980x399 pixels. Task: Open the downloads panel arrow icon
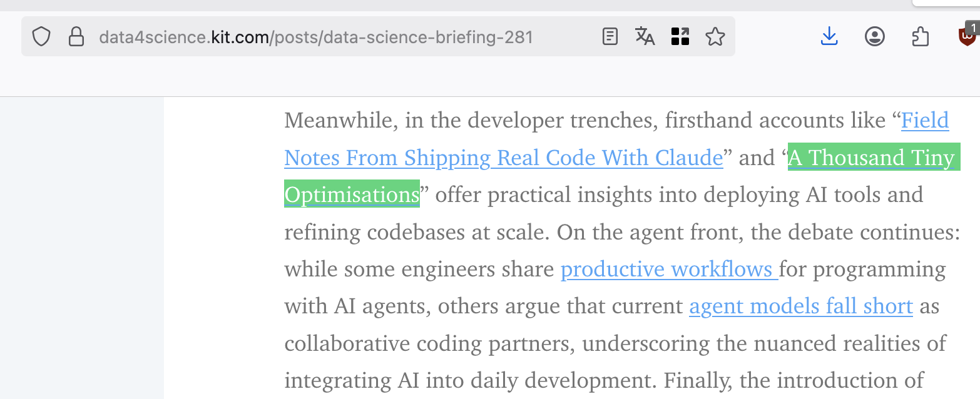click(829, 37)
